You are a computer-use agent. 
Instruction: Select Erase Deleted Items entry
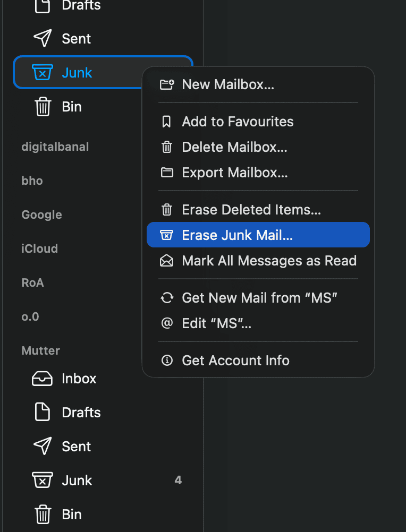point(258,209)
